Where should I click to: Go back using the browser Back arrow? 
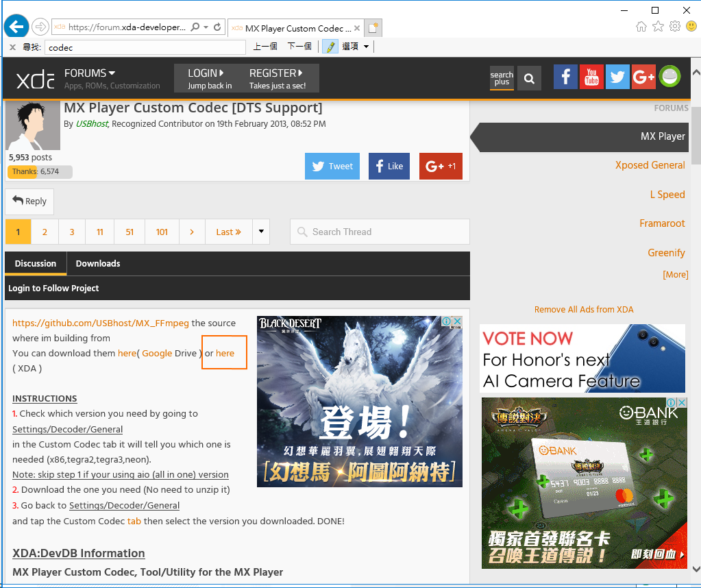tap(16, 27)
